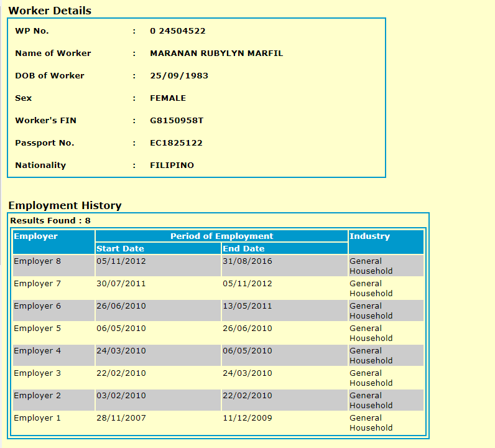The image size is (495, 448).
Task: Click the Employer 5 row label
Action: point(37,329)
